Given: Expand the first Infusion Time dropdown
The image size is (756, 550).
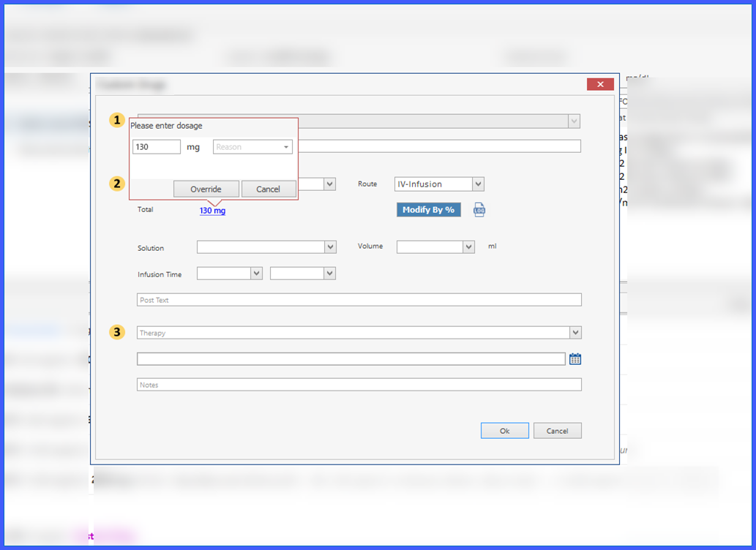Looking at the screenshot, I should click(x=230, y=274).
